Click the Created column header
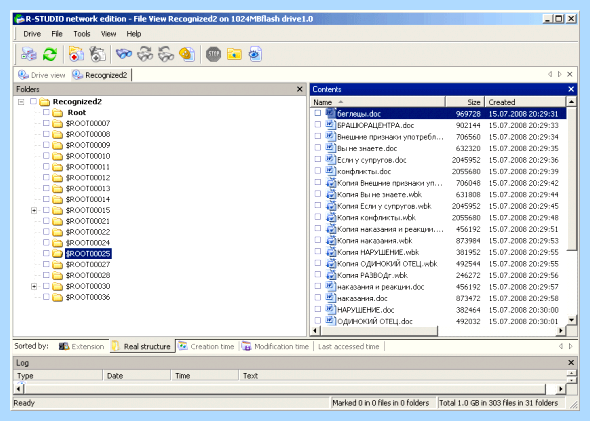The width and height of the screenshot is (590, 421). coord(525,102)
